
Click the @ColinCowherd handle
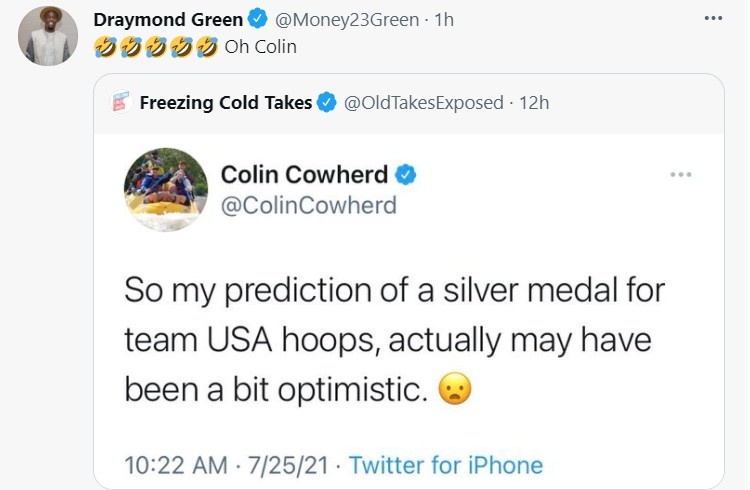(308, 205)
